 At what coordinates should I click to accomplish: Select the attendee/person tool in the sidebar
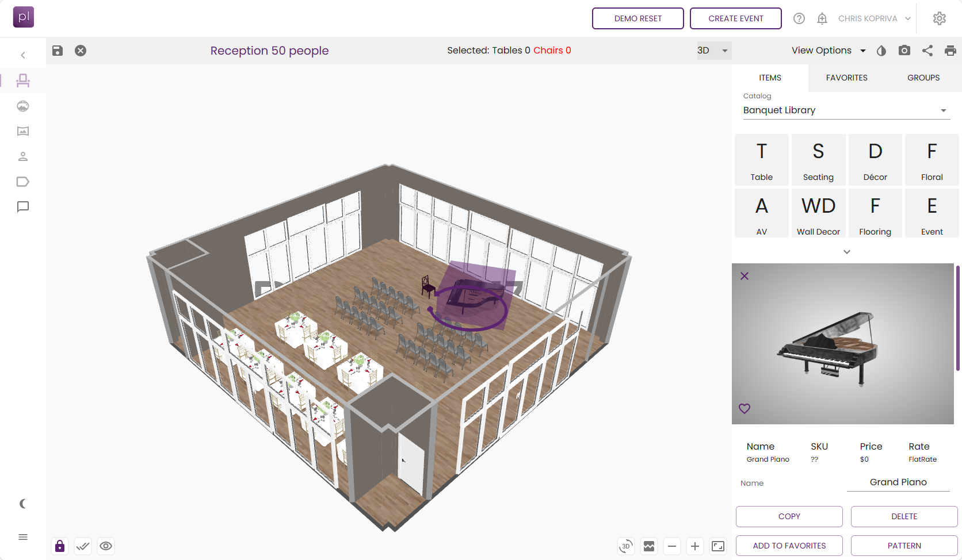(22, 156)
